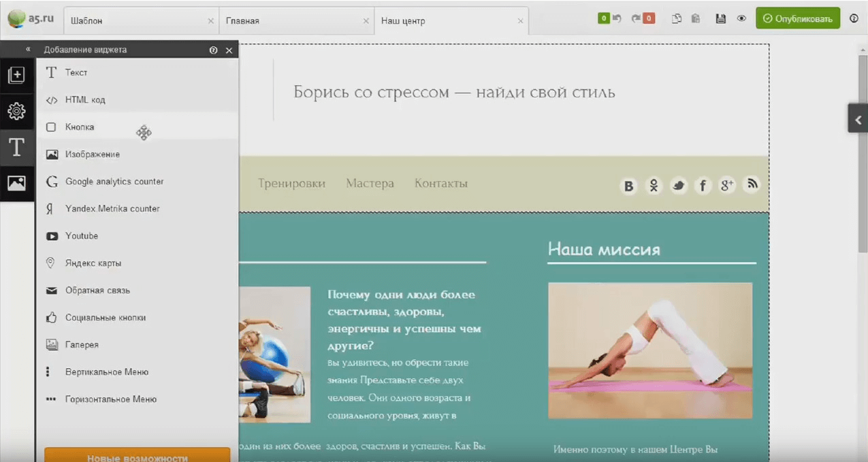
Task: Switch to the 'Главная' tab
Action: pyautogui.click(x=243, y=21)
